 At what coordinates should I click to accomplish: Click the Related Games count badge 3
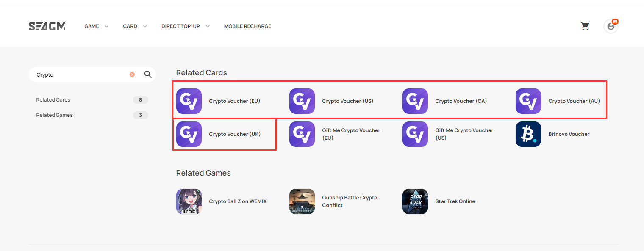(x=141, y=115)
